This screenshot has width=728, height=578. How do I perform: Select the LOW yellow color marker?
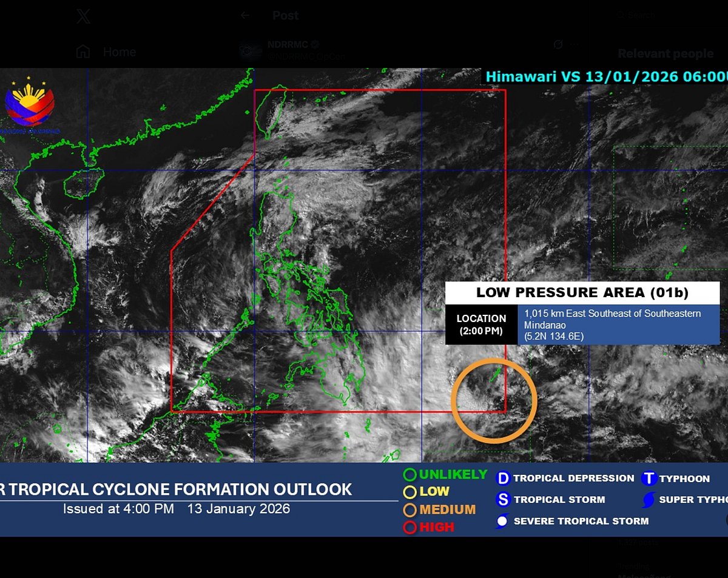pos(411,492)
